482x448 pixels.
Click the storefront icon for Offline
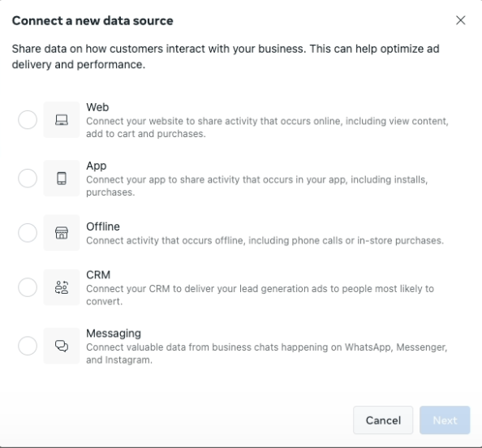(x=62, y=233)
